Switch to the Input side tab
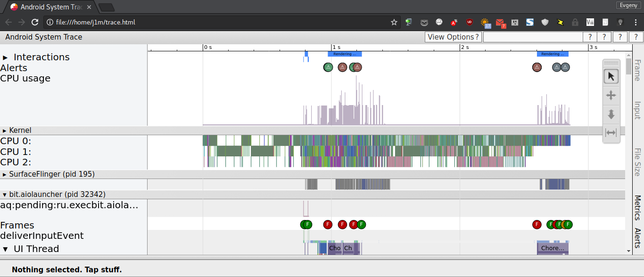644x277 pixels. point(637,111)
